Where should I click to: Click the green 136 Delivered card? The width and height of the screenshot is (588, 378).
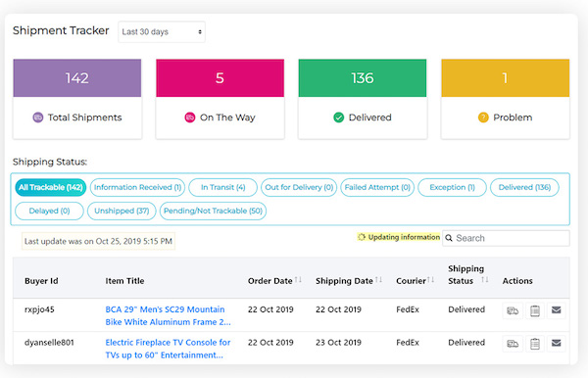click(x=363, y=99)
